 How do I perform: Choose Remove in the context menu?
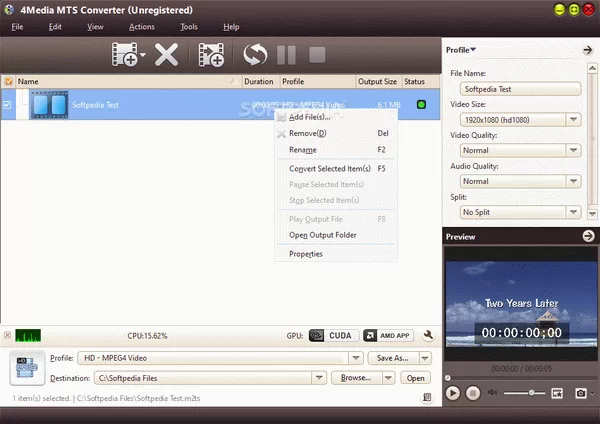point(336,133)
